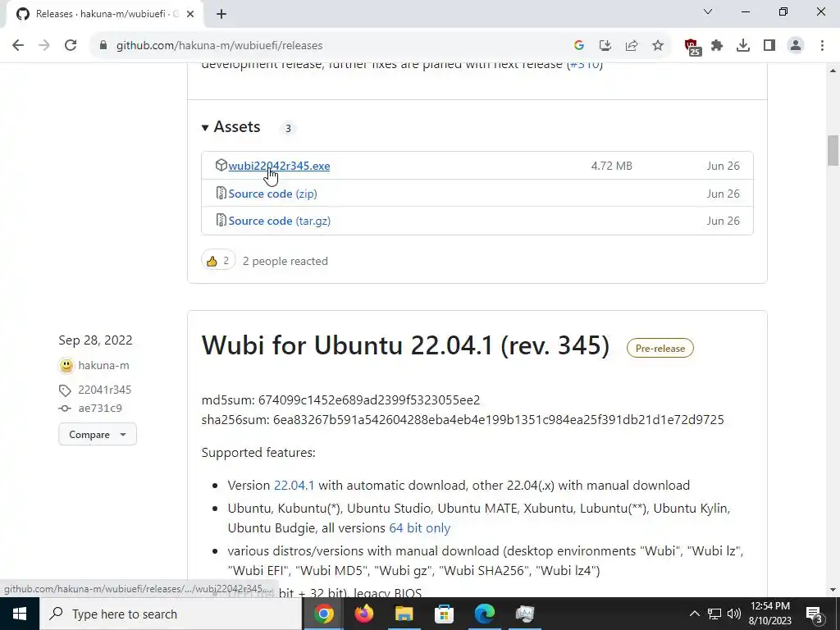
Task: Click the md5sum hash line
Action: [x=340, y=400]
